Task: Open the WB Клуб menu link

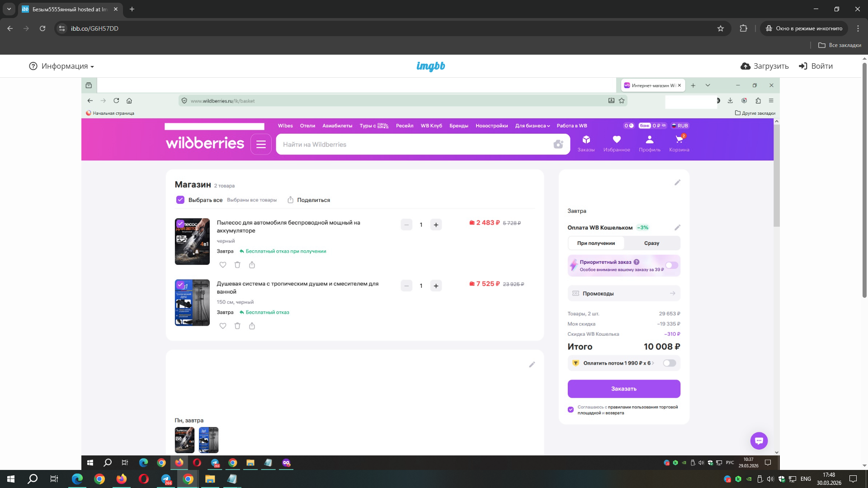Action: (431, 126)
